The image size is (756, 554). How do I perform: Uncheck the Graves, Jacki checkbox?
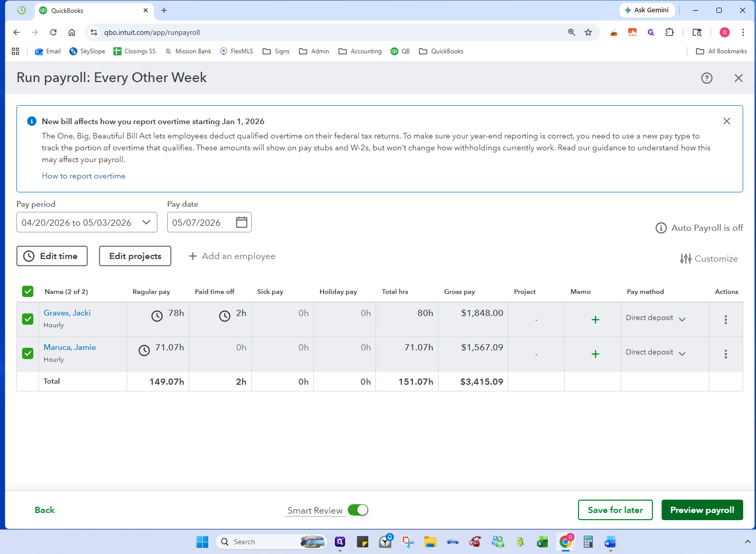coord(28,319)
